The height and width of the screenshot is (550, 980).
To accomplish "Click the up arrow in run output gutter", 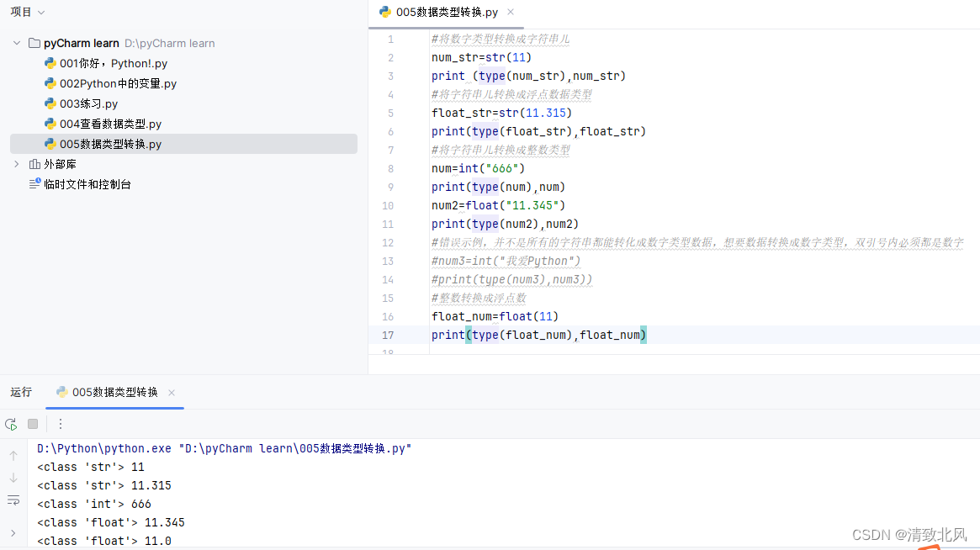I will point(13,455).
